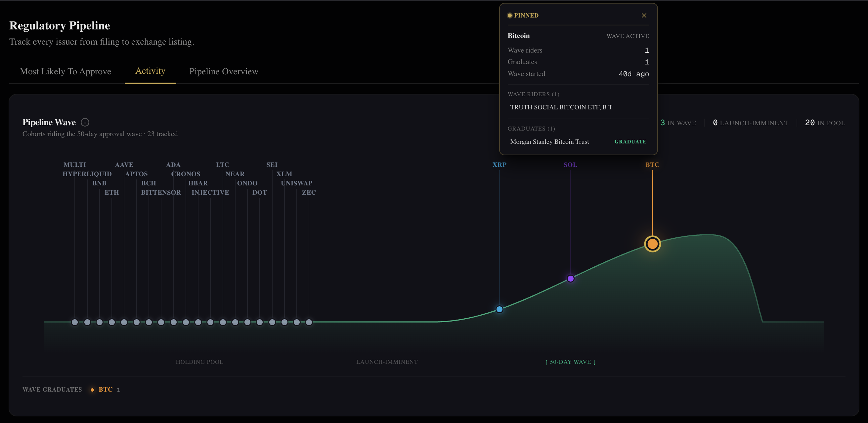The width and height of the screenshot is (868, 423).
Task: Click the MULTI holding pool dot
Action: (75, 323)
